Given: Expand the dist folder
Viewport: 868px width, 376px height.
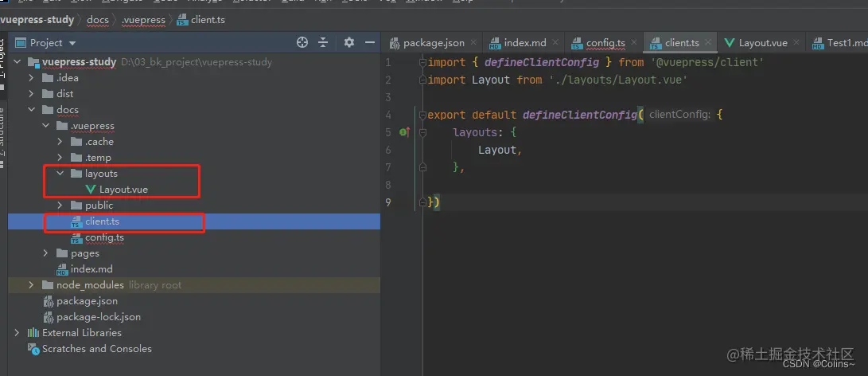Looking at the screenshot, I should coord(31,94).
